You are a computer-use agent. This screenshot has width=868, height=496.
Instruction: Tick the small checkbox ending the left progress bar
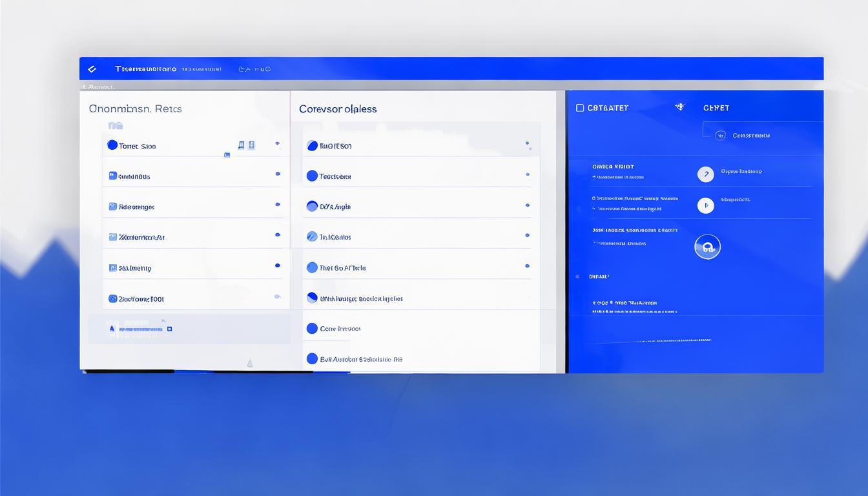(x=169, y=329)
